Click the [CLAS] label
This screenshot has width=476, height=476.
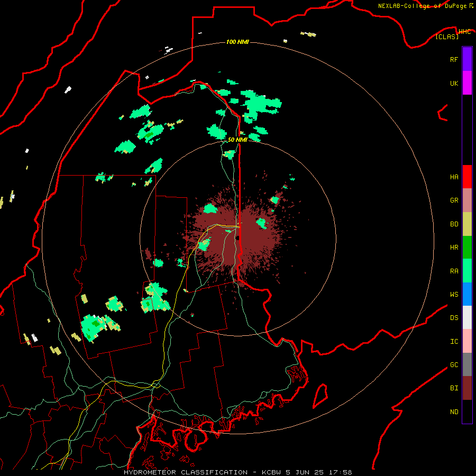pos(447,36)
